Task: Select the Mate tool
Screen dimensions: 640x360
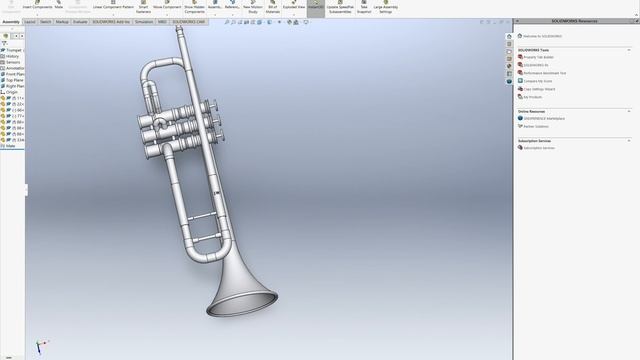Action: [59, 5]
